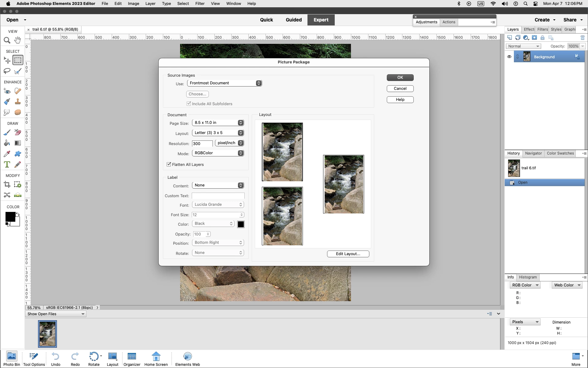The height and width of the screenshot is (368, 588).
Task: Open the Page Size dropdown
Action: pos(218,123)
